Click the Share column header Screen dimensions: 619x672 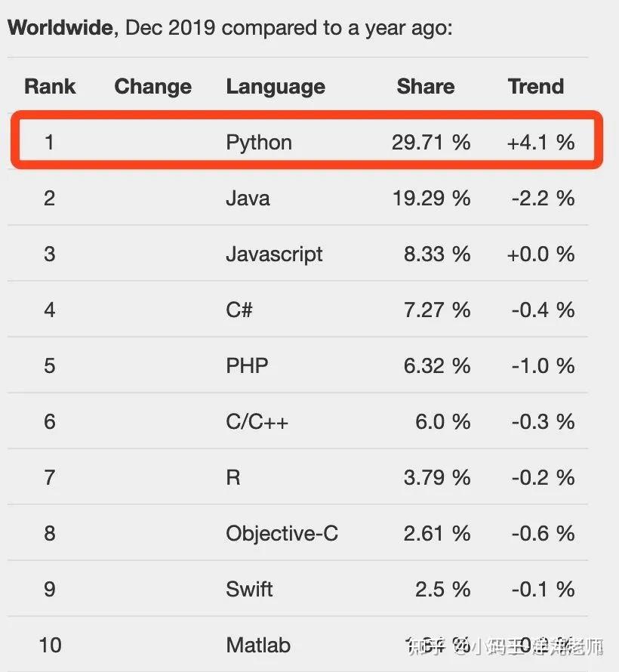click(x=425, y=86)
